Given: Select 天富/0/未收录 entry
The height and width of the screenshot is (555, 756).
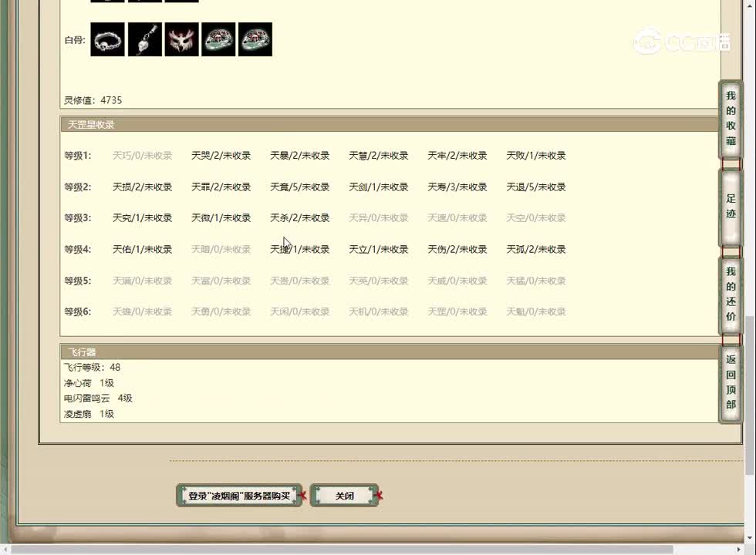Looking at the screenshot, I should 221,281.
